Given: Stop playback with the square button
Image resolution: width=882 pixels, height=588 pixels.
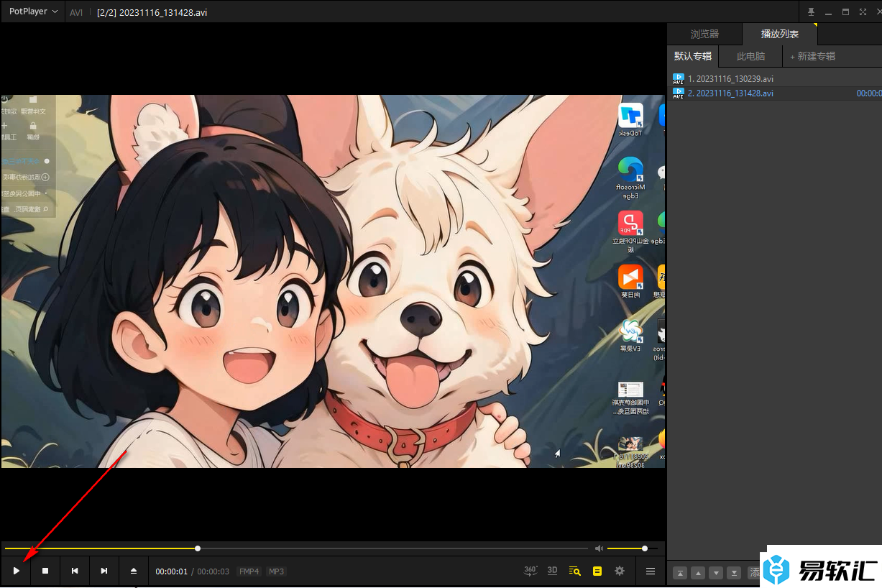Looking at the screenshot, I should pos(45,571).
